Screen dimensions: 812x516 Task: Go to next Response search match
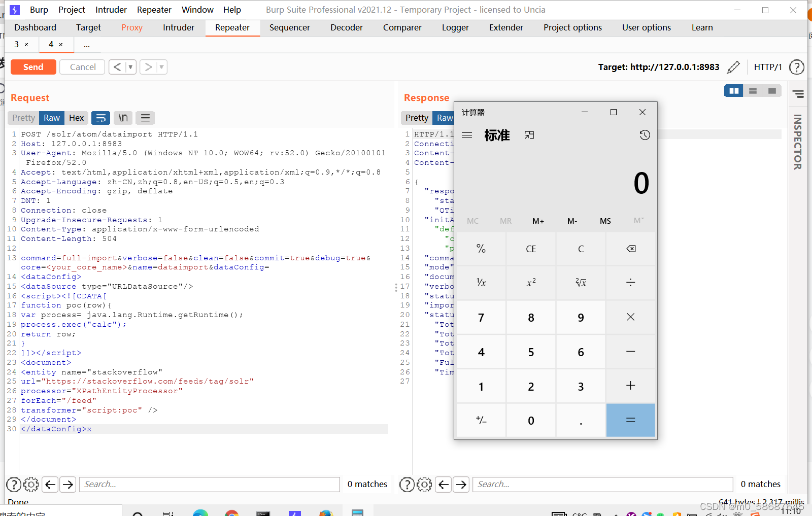pyautogui.click(x=461, y=485)
